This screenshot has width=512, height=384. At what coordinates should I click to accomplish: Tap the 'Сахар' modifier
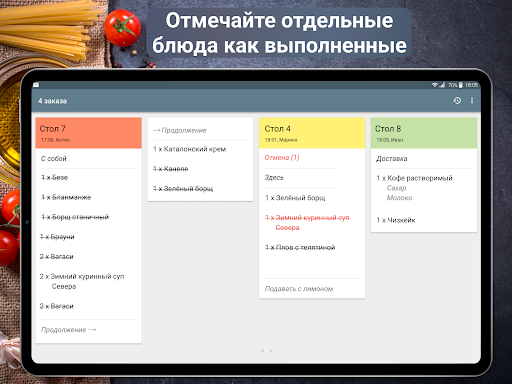396,188
